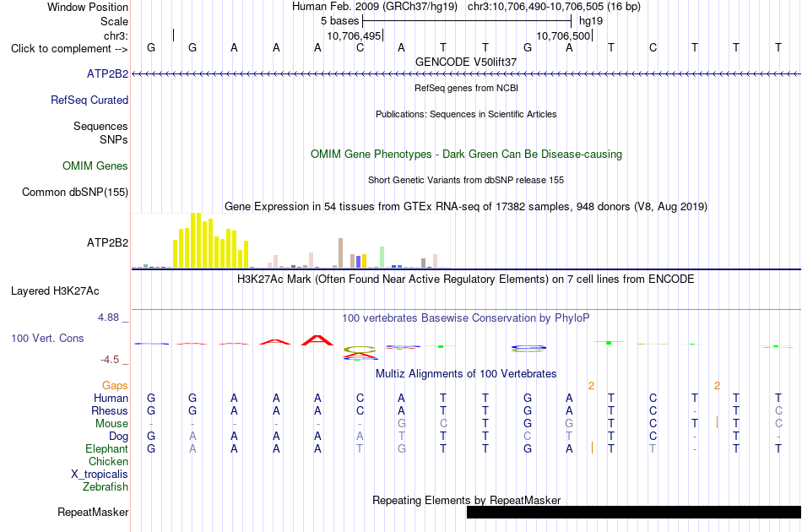The width and height of the screenshot is (802, 532).
Task: Click the 'Click to complement -->' label
Action: pos(69,49)
